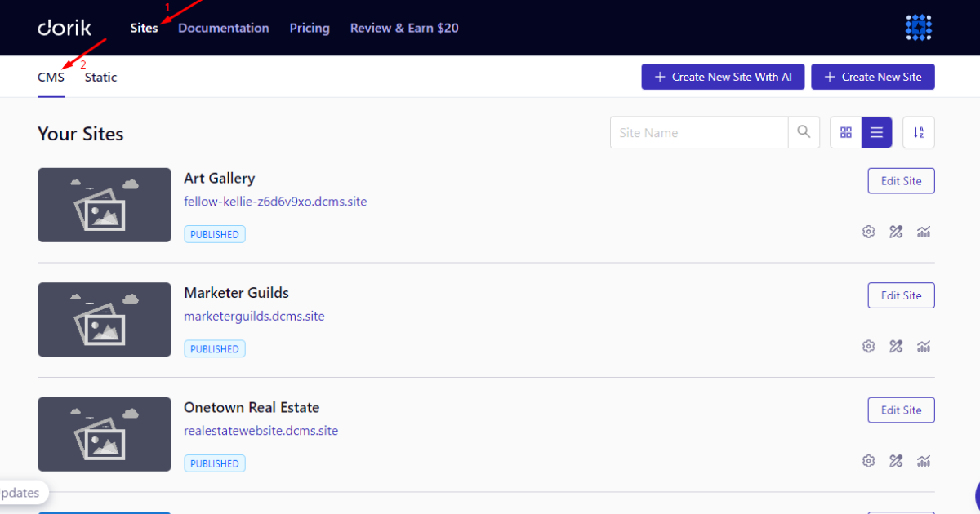Go to Dorik home via logo
The height and width of the screenshot is (514, 980).
(x=65, y=28)
